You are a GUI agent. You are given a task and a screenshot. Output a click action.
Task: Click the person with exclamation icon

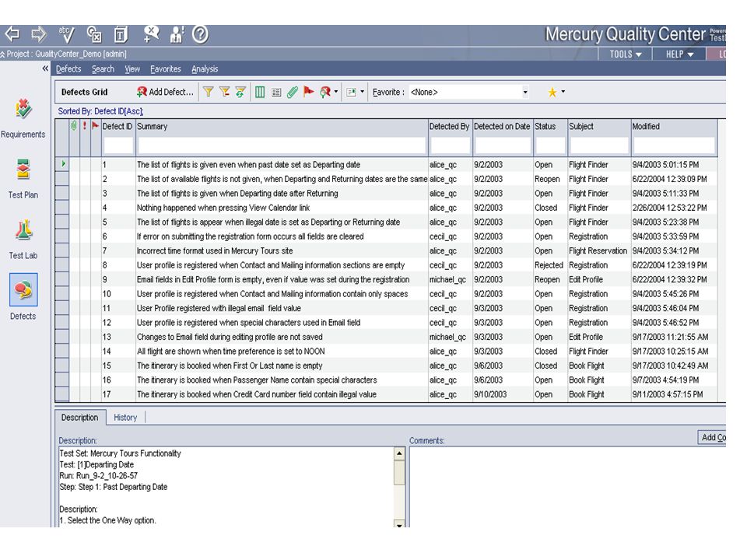[177, 34]
